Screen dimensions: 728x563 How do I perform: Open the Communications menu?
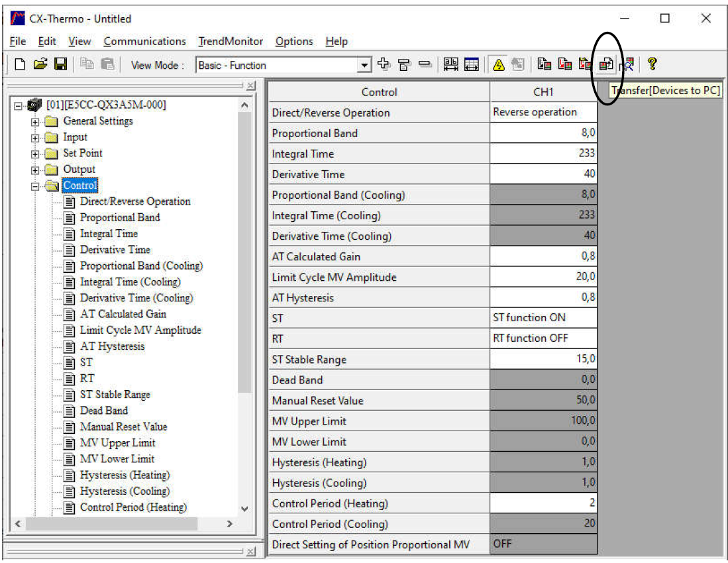[x=145, y=41]
